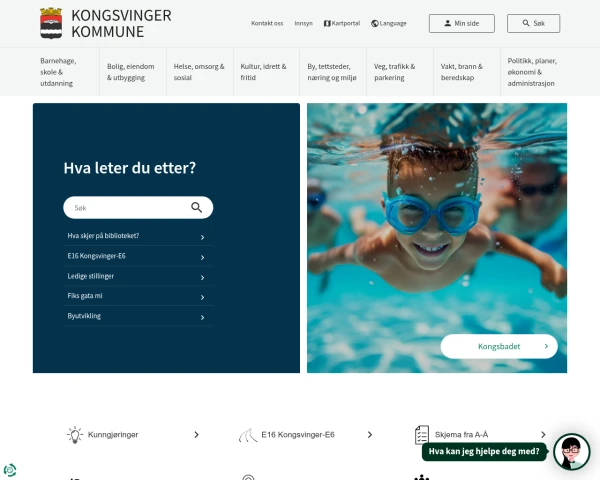Click the chevron beside Byutvikling
The width and height of the screenshot is (600, 480).
click(x=202, y=317)
